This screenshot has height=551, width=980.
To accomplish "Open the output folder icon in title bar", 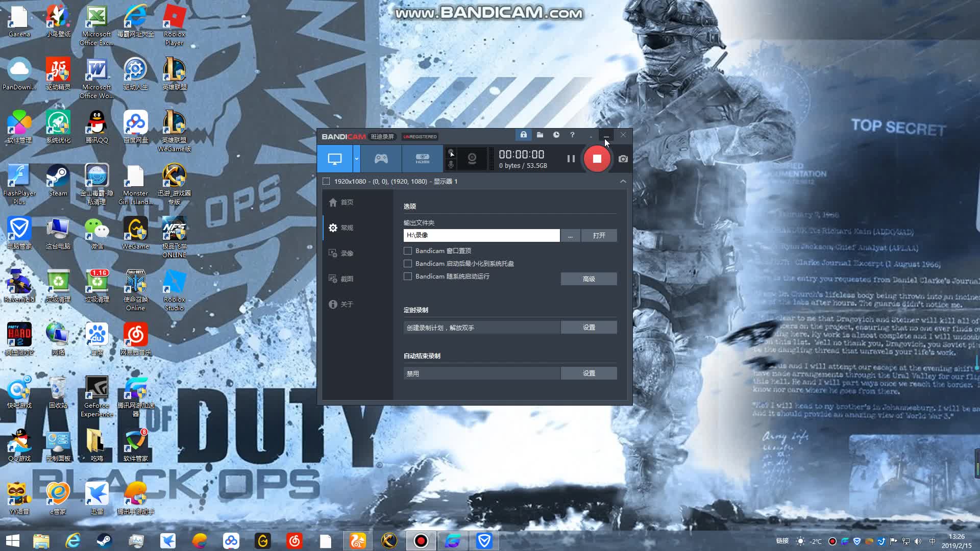I will tap(540, 135).
